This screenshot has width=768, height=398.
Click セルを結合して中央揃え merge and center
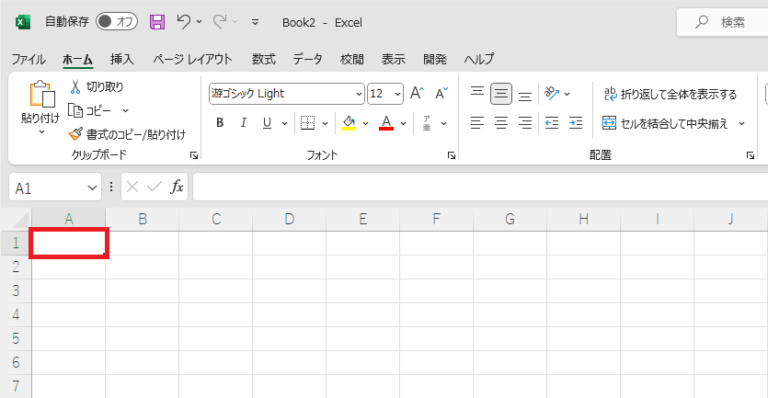[665, 123]
